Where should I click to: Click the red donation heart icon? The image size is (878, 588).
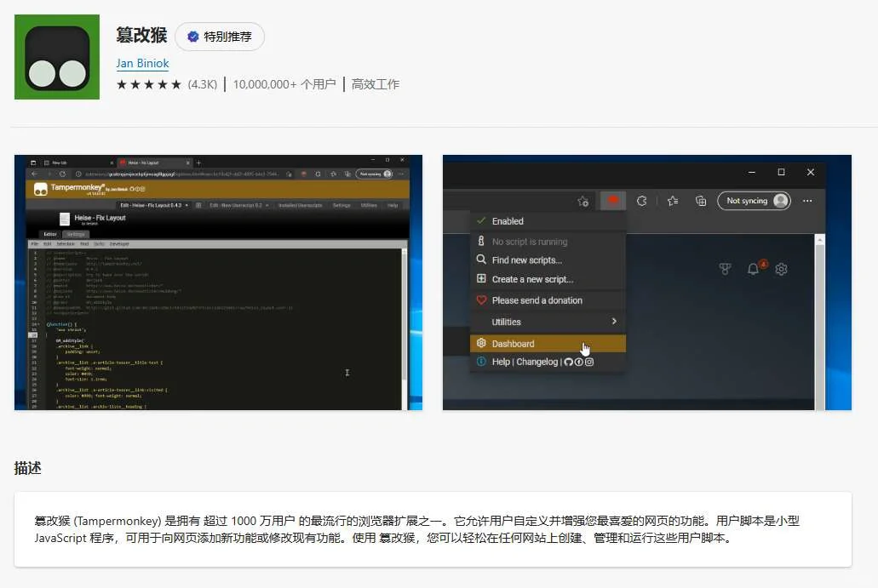(481, 300)
